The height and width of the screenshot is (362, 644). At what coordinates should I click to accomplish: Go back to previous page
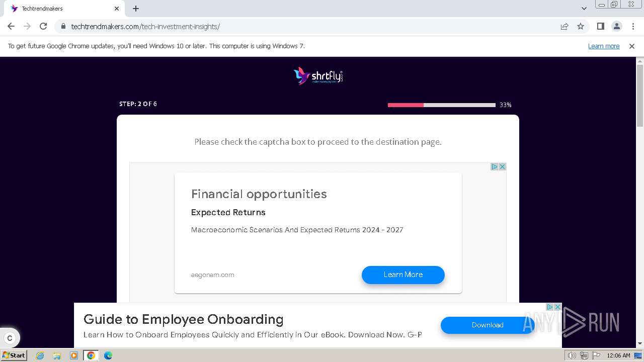point(11,26)
